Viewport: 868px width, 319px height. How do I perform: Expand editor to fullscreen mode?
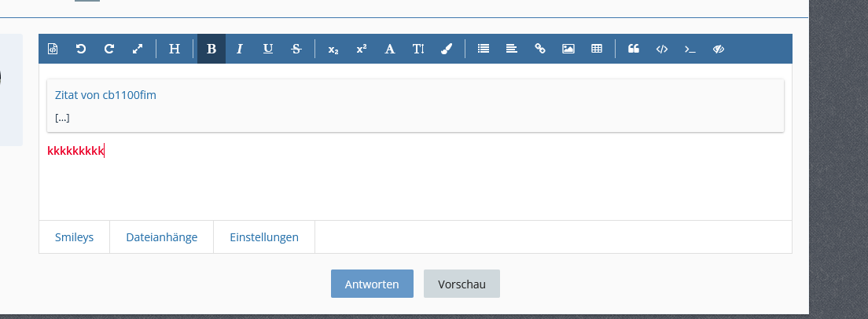tap(138, 49)
